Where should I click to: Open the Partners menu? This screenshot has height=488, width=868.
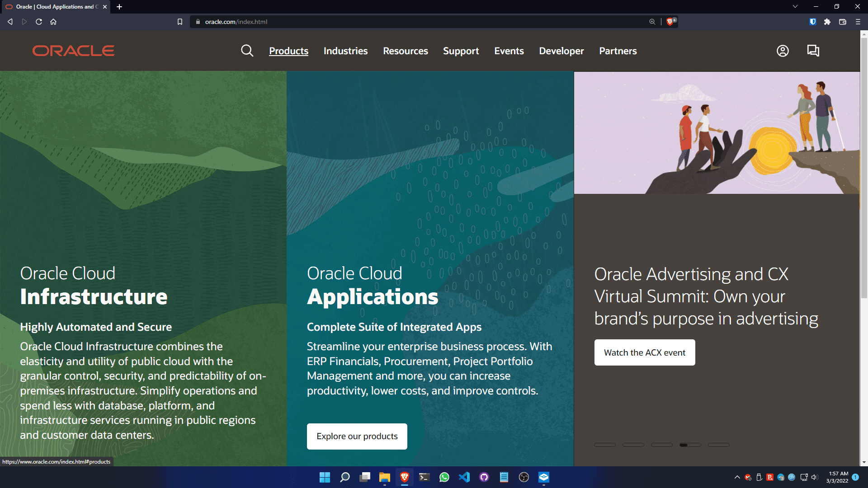pos(618,51)
